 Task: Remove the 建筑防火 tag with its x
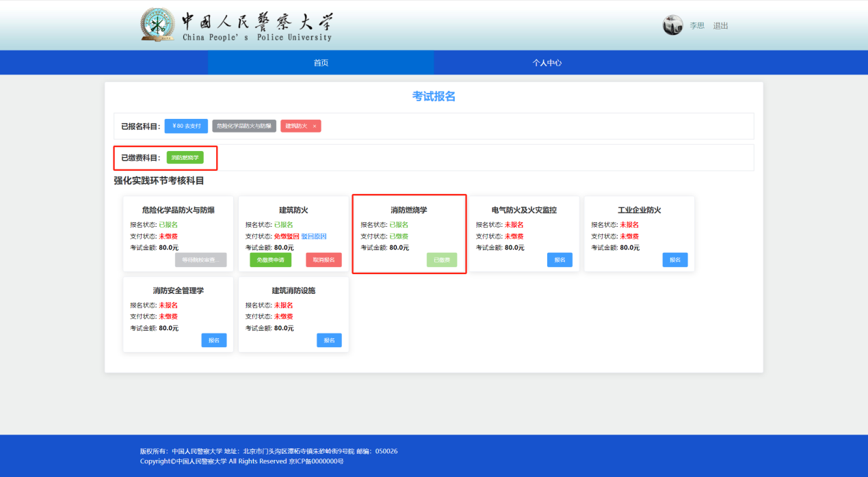point(315,126)
